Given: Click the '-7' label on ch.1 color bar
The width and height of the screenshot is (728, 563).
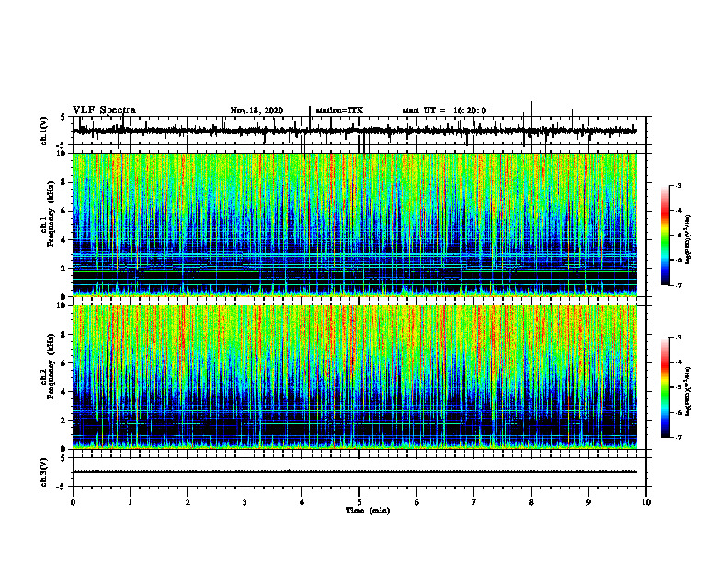Looking at the screenshot, I should pos(677,285).
